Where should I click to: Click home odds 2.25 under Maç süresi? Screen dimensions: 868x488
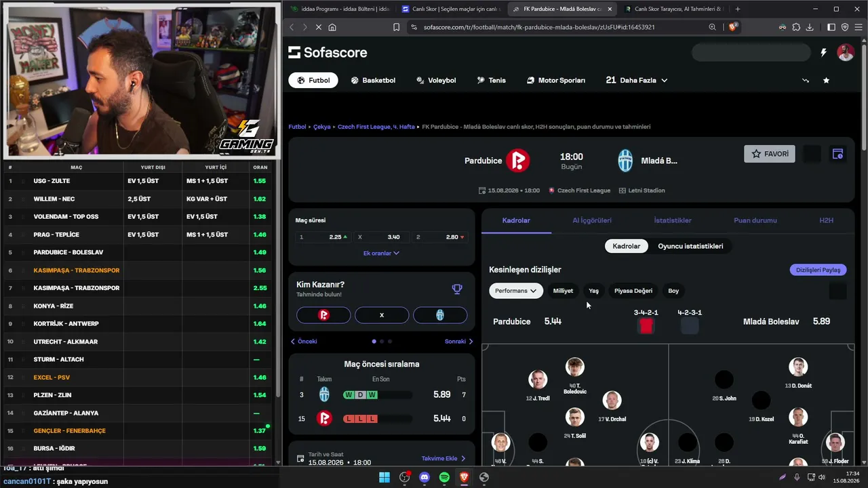pyautogui.click(x=322, y=237)
